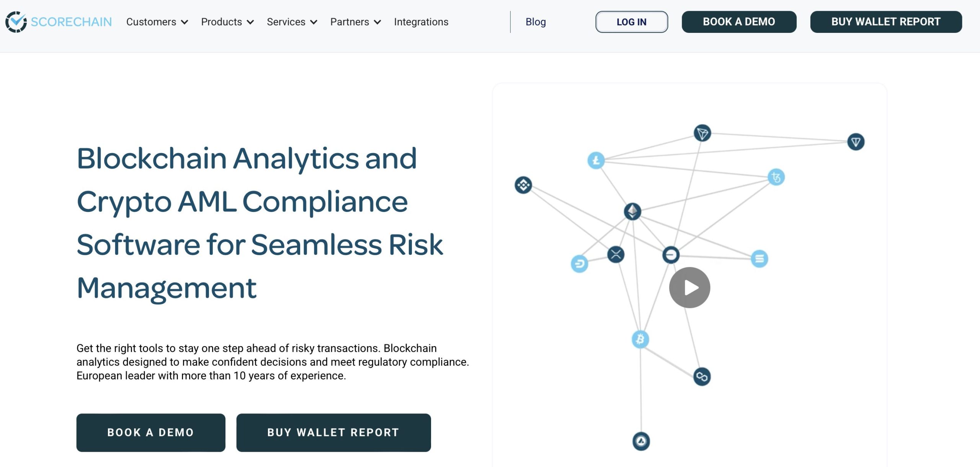
Task: Click the Dash node icon
Action: pyautogui.click(x=579, y=264)
